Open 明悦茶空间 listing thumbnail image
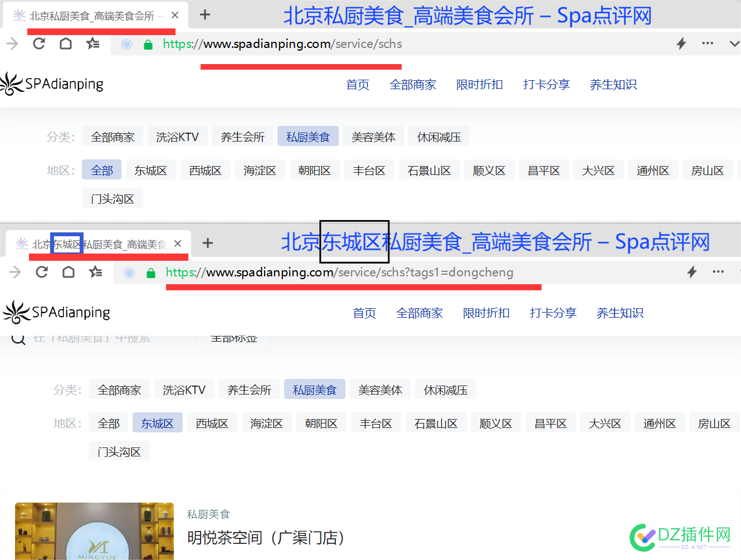This screenshot has height=560, width=741. (94, 531)
